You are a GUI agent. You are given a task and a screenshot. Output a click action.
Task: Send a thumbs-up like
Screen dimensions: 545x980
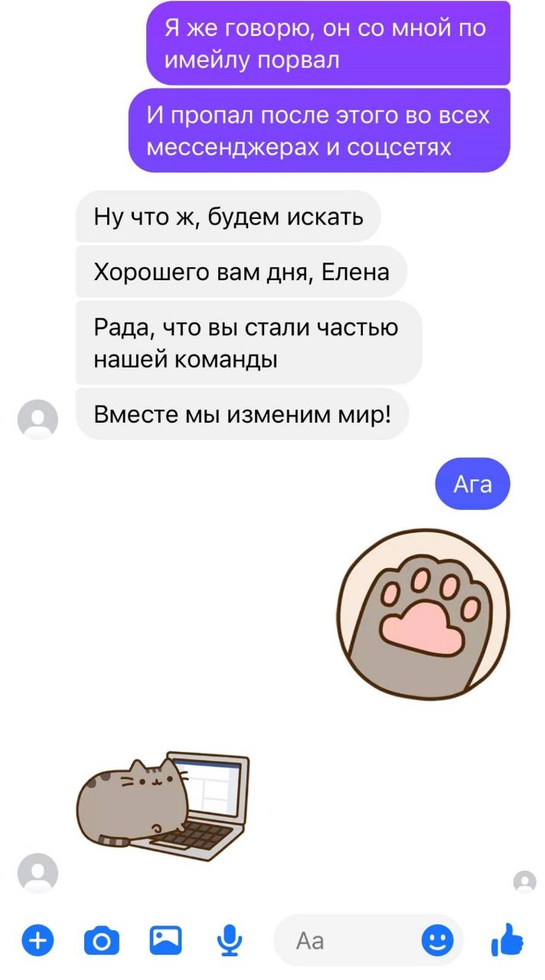tap(507, 939)
